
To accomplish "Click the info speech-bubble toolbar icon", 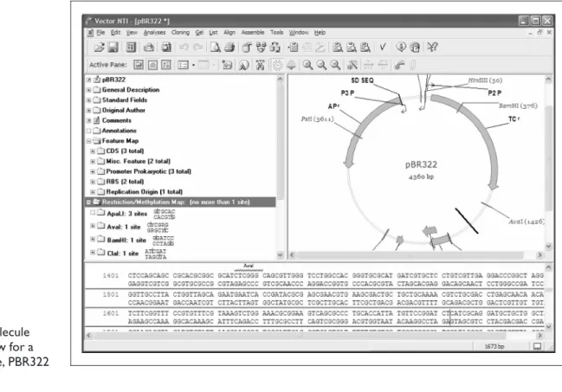I will (401, 48).
